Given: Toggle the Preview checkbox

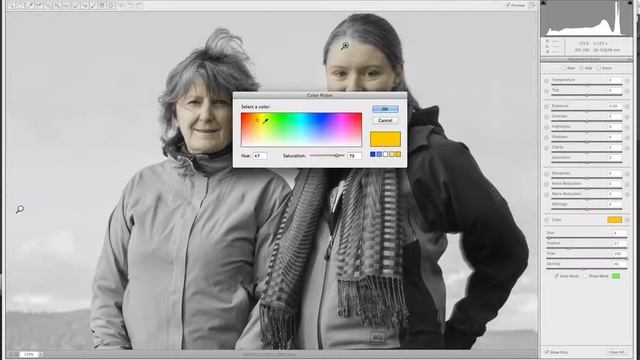Looking at the screenshot, I should point(508,5).
